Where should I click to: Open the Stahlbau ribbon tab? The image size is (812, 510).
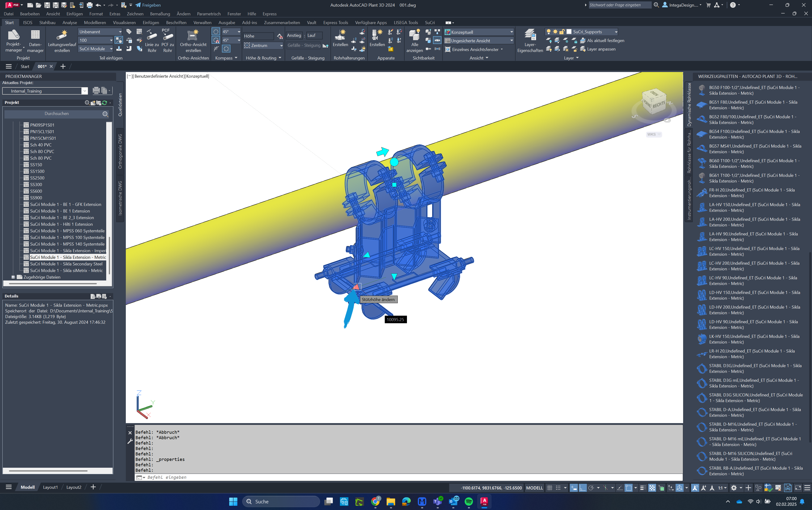47,23
